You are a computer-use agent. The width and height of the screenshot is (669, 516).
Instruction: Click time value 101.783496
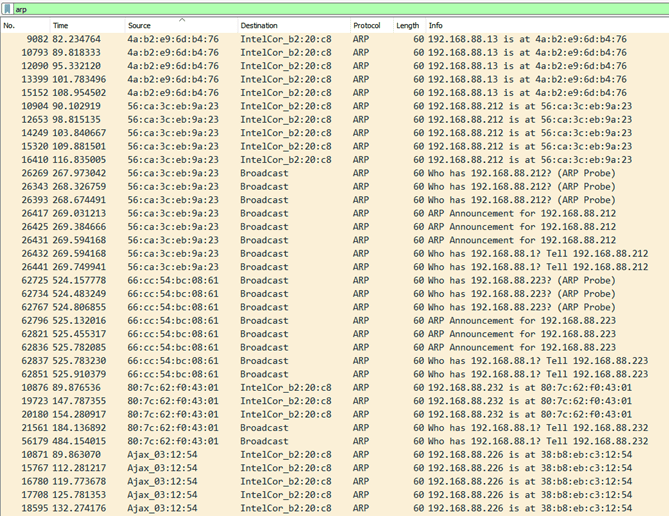[79, 79]
